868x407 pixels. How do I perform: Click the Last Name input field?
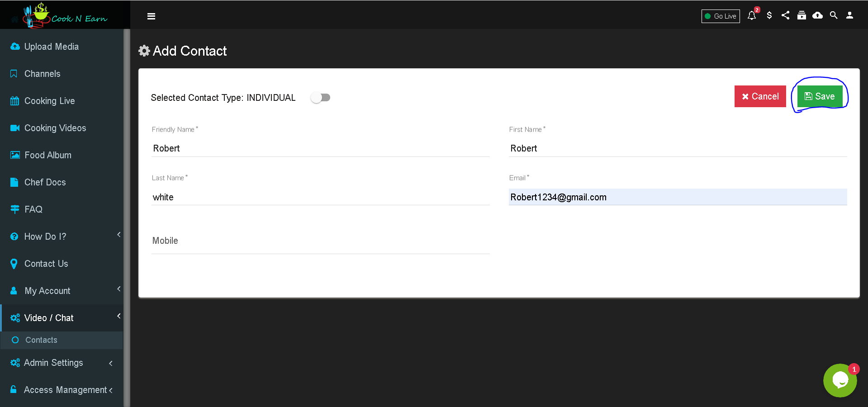click(321, 197)
